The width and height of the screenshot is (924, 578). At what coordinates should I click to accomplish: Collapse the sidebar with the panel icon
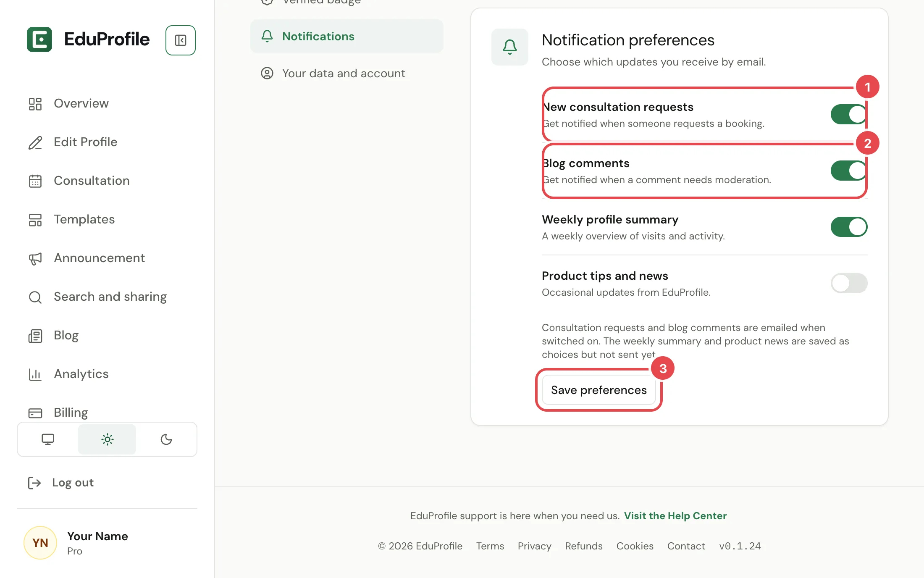(181, 40)
